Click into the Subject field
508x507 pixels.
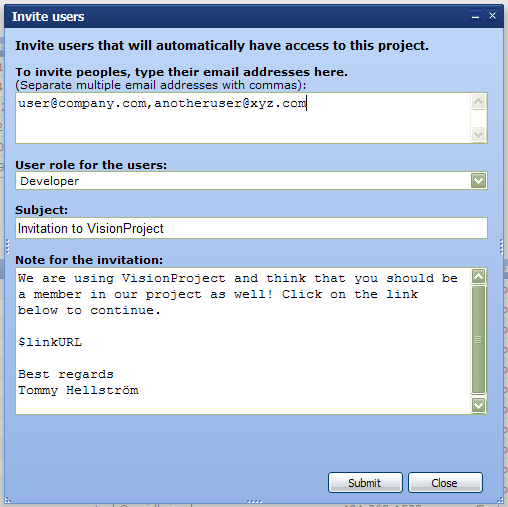tap(251, 228)
